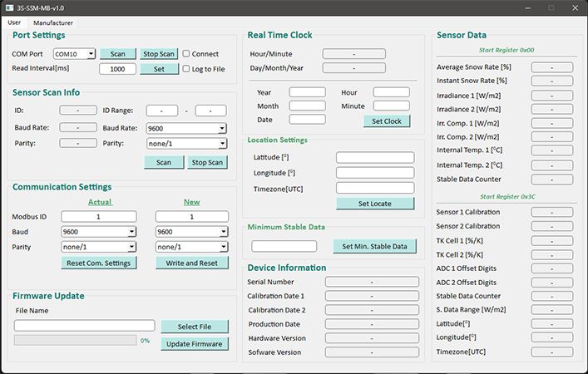Enable the Connect checkbox
This screenshot has height=374, width=588.
click(x=186, y=53)
